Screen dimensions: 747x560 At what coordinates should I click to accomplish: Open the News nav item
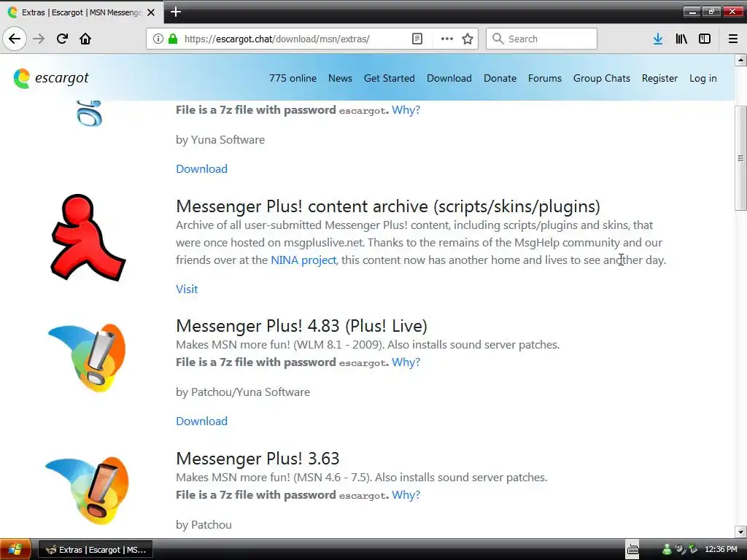click(340, 78)
